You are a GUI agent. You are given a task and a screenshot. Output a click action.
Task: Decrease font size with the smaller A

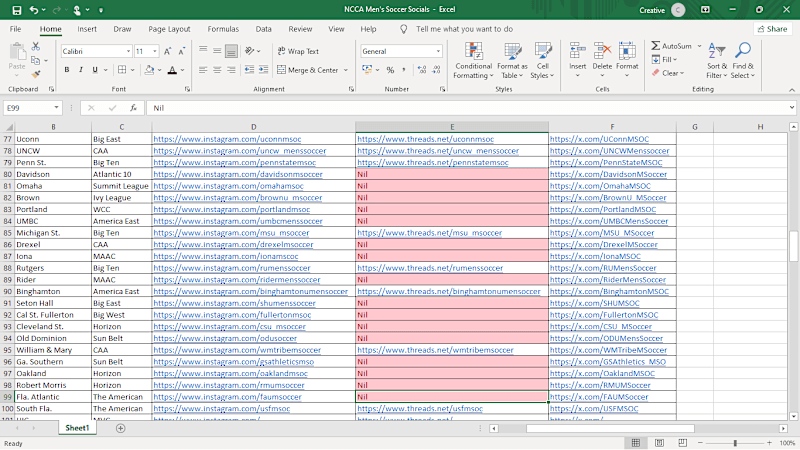182,52
